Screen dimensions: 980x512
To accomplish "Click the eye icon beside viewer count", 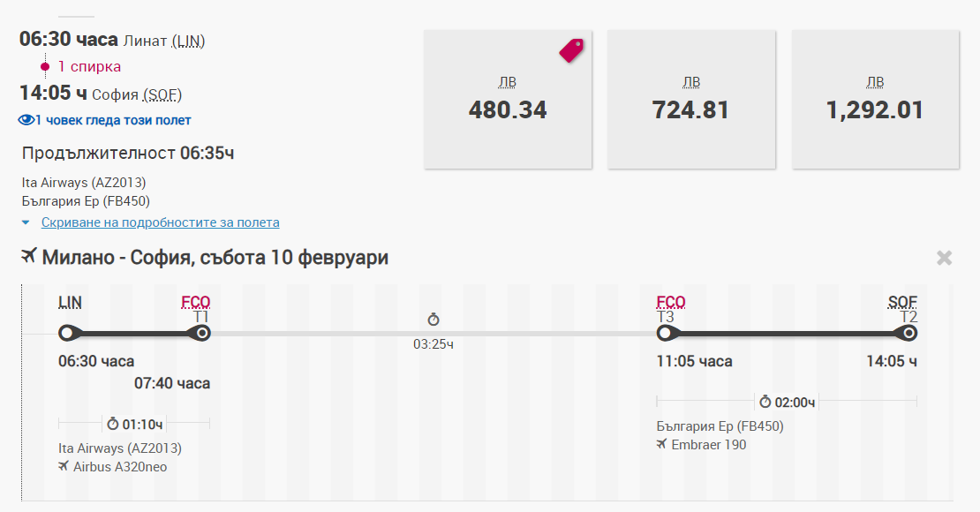I will [26, 120].
